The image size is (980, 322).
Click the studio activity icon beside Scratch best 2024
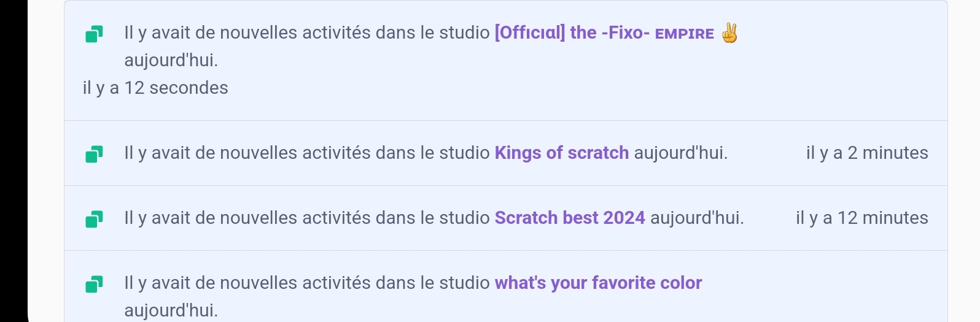click(93, 219)
